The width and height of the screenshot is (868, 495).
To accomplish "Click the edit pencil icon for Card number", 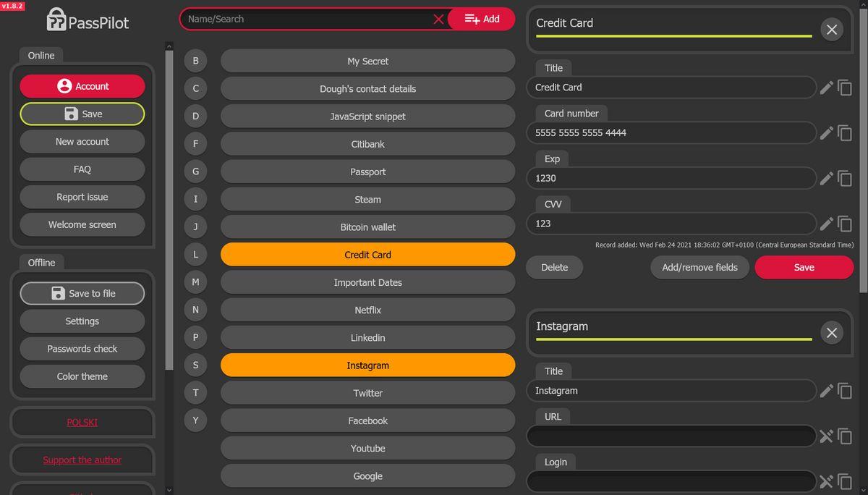I will coord(826,133).
